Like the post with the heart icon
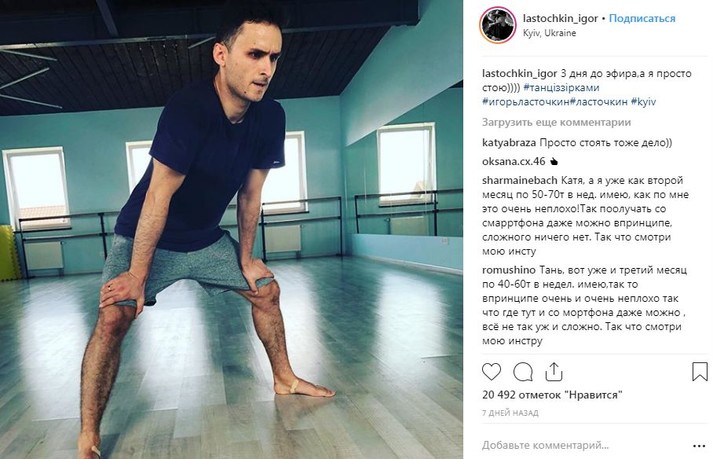Viewport: 713px width, 459px height. [x=491, y=372]
